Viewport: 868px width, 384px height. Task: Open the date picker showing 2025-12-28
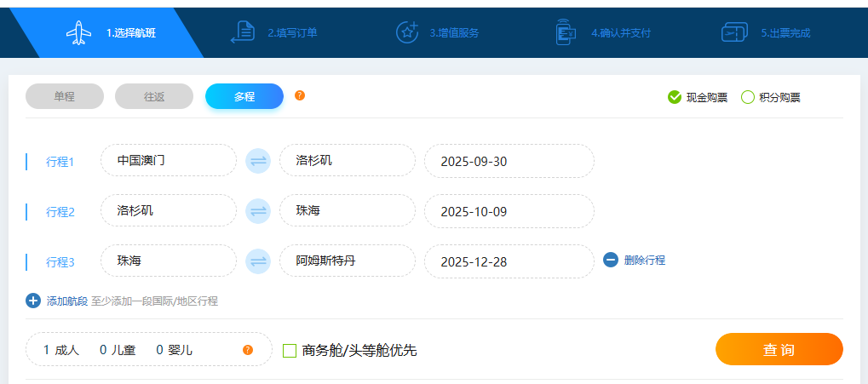pyautogui.click(x=509, y=261)
